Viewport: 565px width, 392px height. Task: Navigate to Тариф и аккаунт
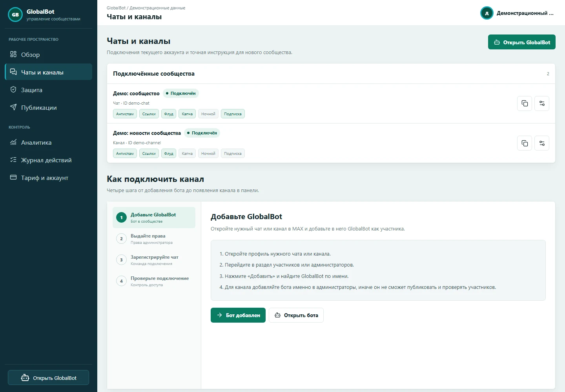(48, 178)
